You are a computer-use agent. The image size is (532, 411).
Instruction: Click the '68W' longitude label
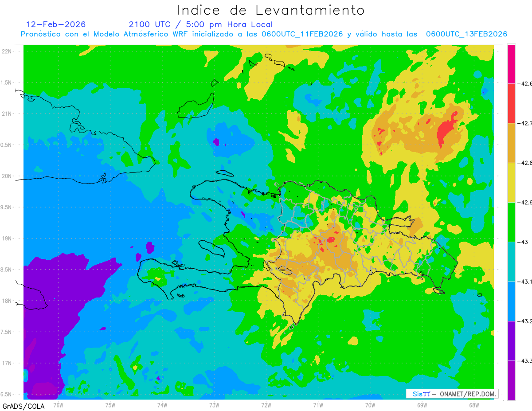point(473,405)
